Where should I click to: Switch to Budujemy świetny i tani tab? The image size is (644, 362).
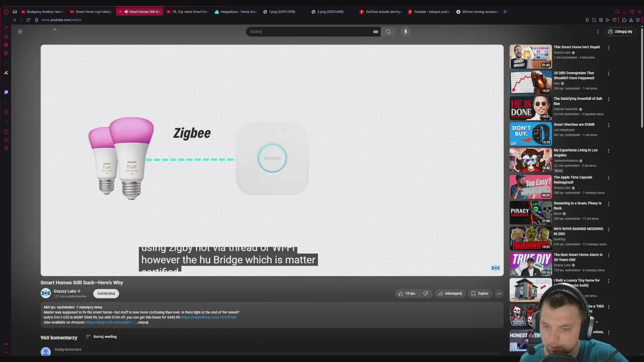pyautogui.click(x=42, y=12)
